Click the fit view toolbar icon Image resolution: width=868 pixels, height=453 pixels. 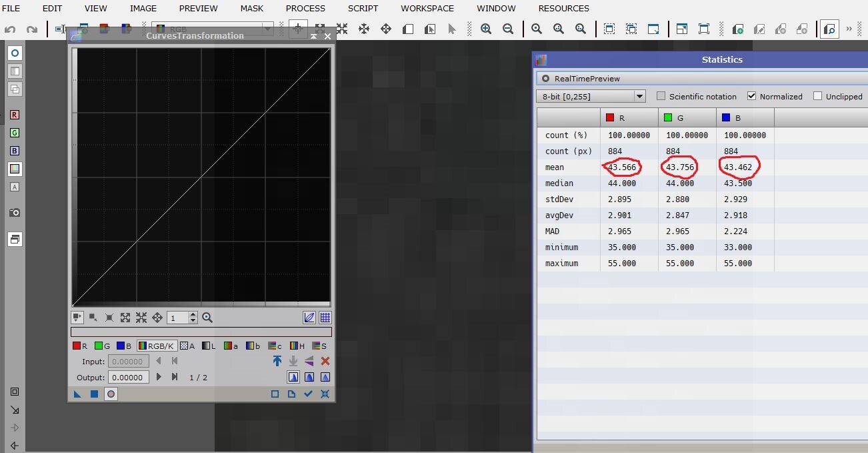(x=609, y=29)
